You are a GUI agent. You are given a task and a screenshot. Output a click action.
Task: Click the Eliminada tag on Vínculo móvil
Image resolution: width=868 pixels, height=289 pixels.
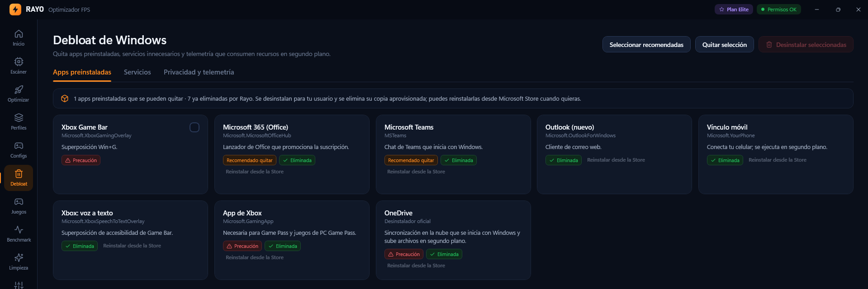click(725, 160)
